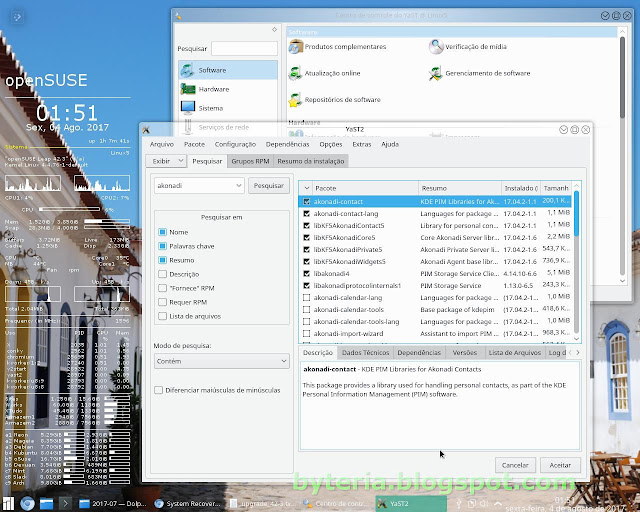Screen dimensions: 640x512
Task: Toggle the Nome search checkbox
Action: pos(162,232)
